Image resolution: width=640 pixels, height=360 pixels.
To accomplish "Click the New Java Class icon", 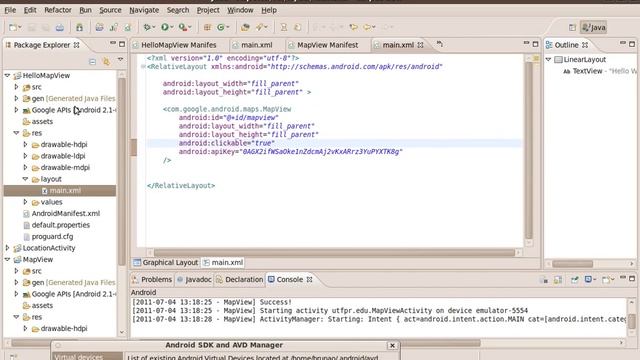I will pyautogui.click(x=221, y=27).
